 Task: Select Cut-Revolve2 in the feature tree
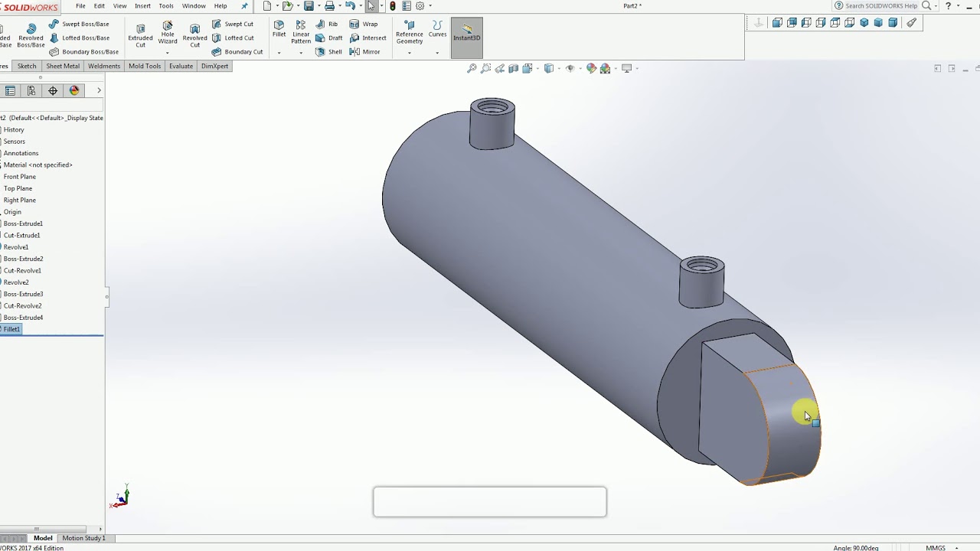[22, 305]
